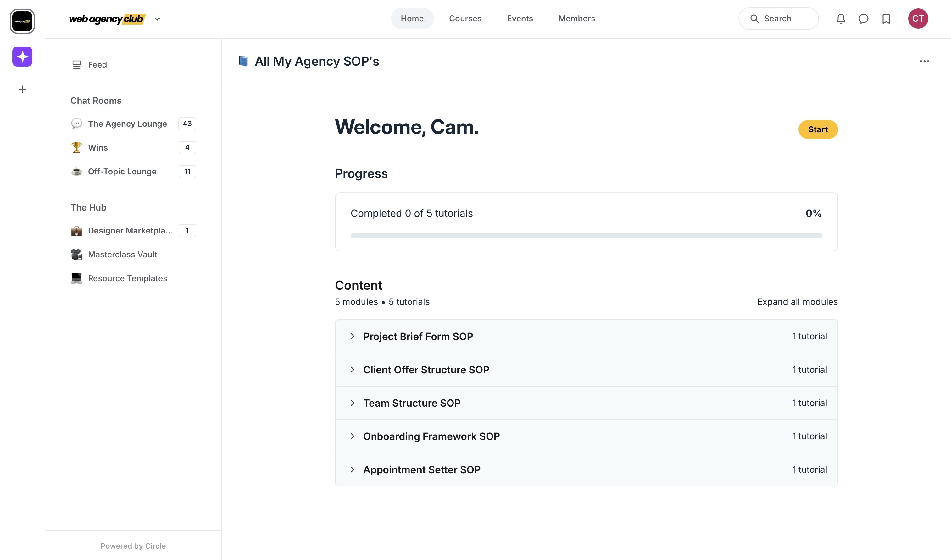Viewport: 951px width, 560px height.
Task: Open bookmarks icon in top bar
Action: click(x=886, y=19)
